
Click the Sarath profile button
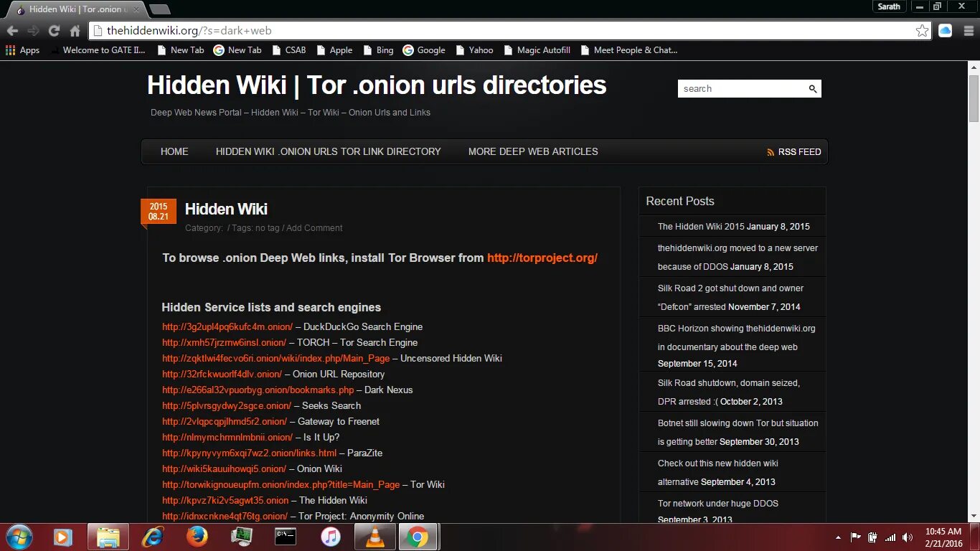(889, 6)
